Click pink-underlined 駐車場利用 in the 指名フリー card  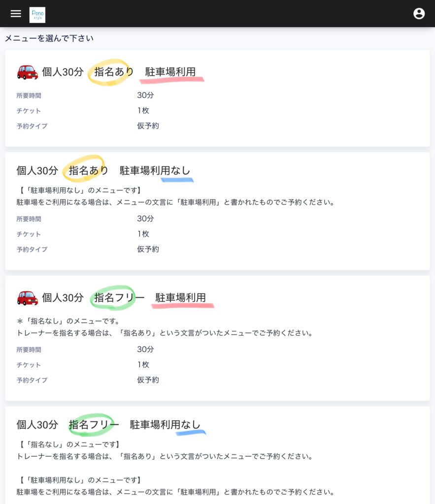181,297
